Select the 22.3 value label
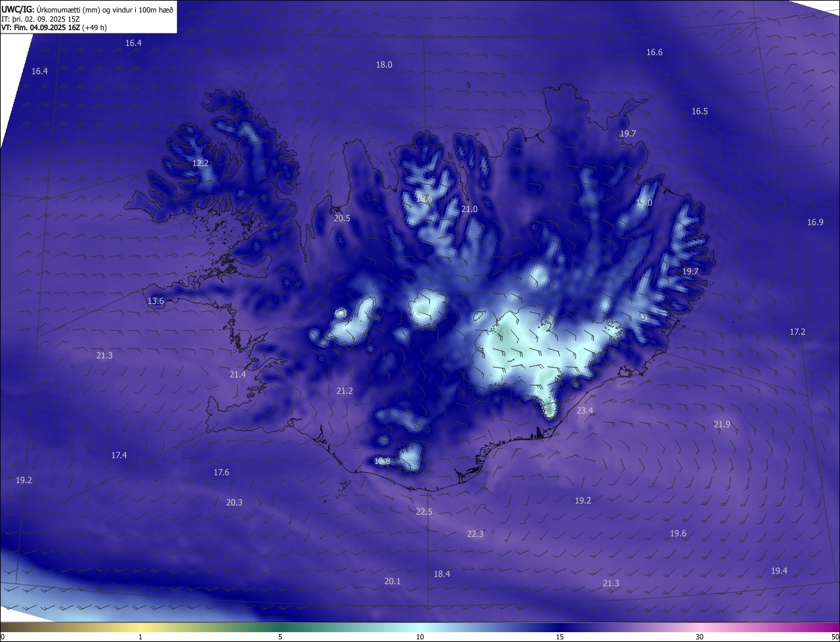Image resolution: width=840 pixels, height=642 pixels. coord(475,534)
